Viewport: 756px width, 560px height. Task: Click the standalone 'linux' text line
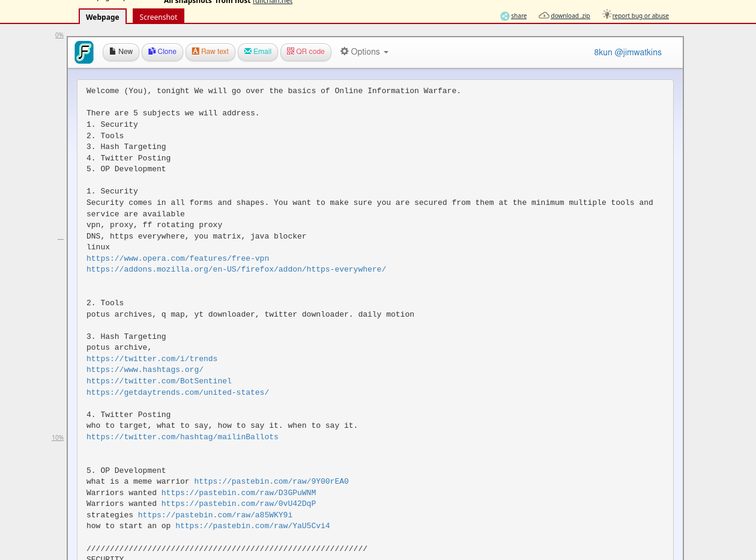pos(98,248)
